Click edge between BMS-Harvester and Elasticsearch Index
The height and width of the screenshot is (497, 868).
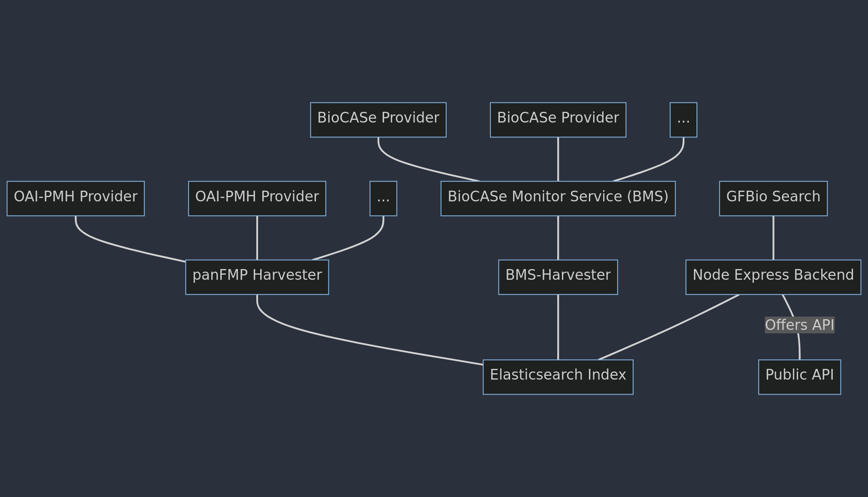click(x=558, y=327)
